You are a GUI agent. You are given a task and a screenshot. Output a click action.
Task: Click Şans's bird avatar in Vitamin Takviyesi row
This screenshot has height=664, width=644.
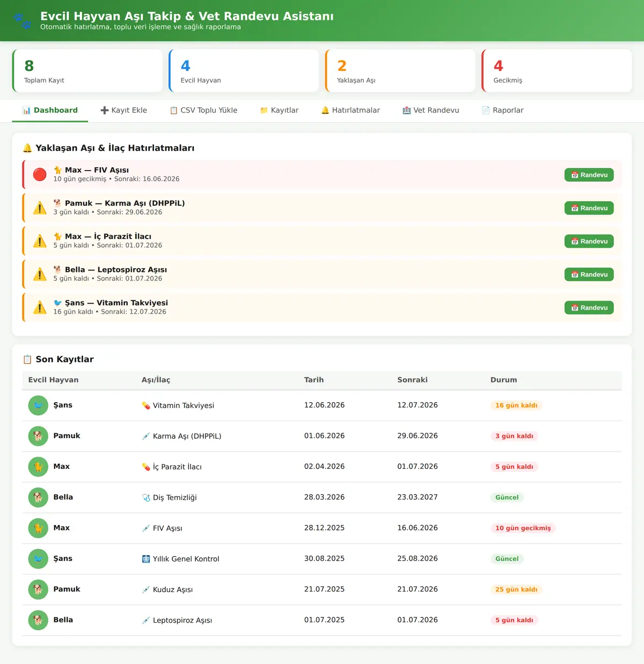coord(38,405)
